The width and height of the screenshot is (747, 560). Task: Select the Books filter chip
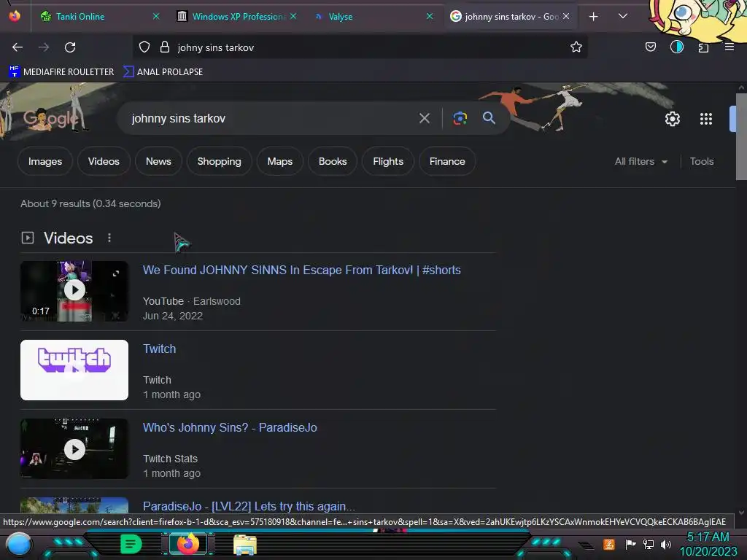333,161
